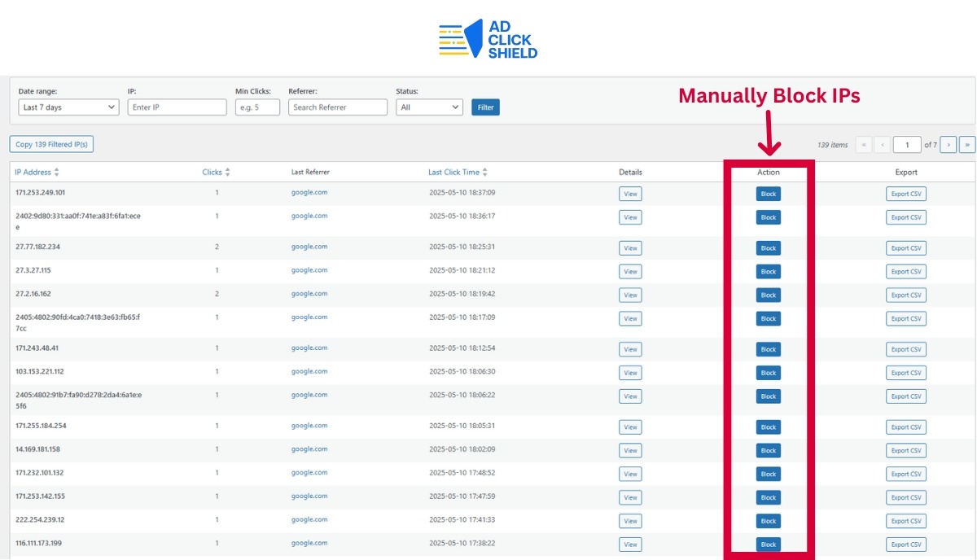Click sort arrows beside Clicks header
Image resolution: width=977 pixels, height=560 pixels.
pos(227,172)
